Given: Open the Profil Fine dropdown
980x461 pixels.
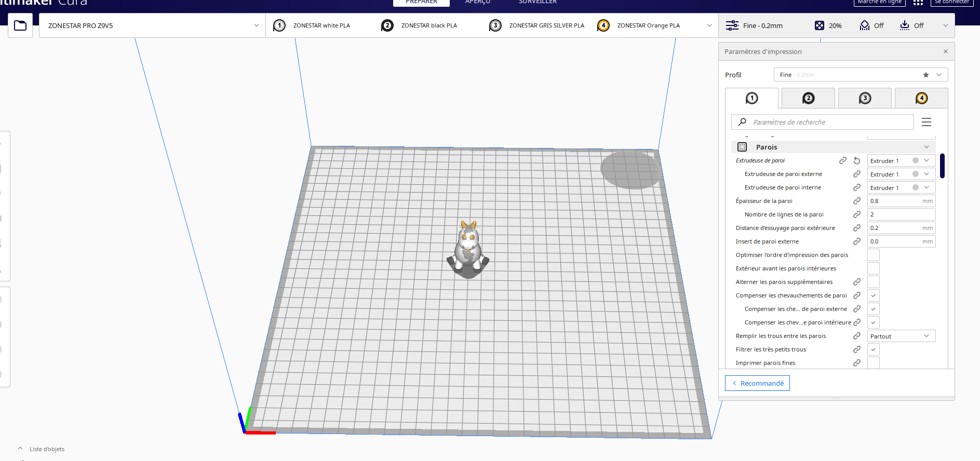Looking at the screenshot, I should coord(861,75).
